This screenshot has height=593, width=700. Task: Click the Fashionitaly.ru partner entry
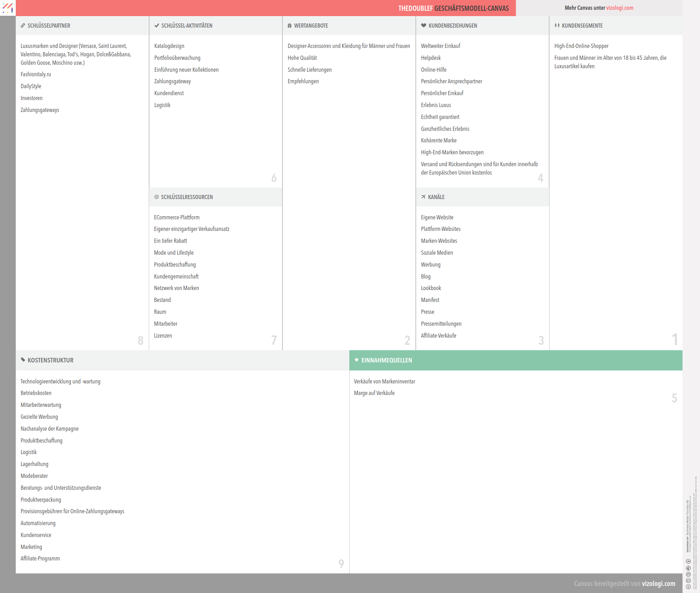[x=36, y=74]
